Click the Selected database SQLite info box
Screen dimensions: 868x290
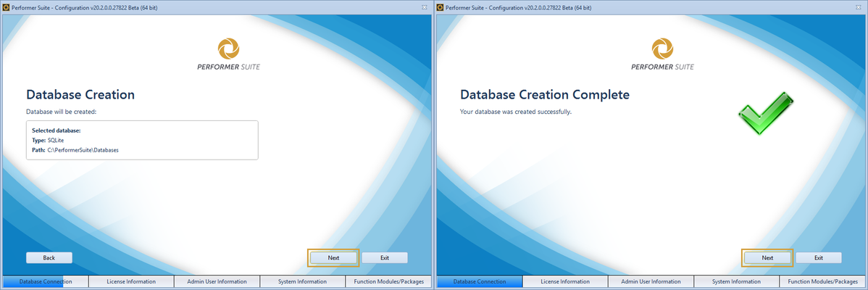[142, 140]
